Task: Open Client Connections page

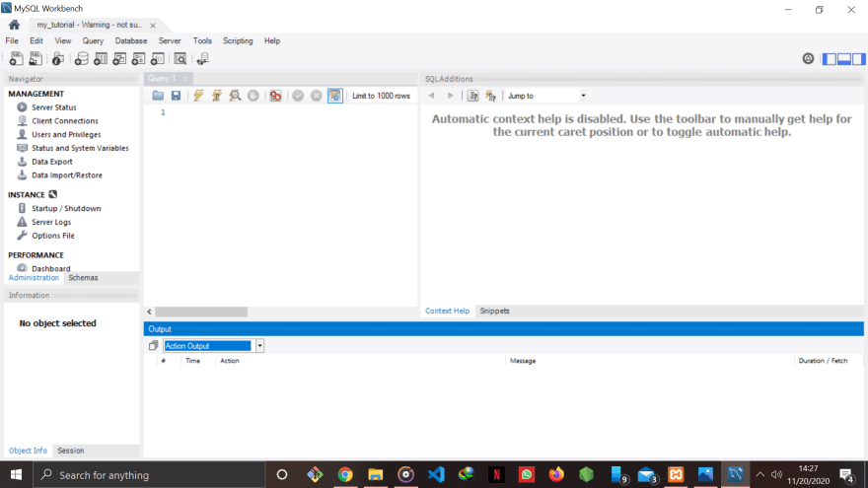Action: [x=65, y=120]
